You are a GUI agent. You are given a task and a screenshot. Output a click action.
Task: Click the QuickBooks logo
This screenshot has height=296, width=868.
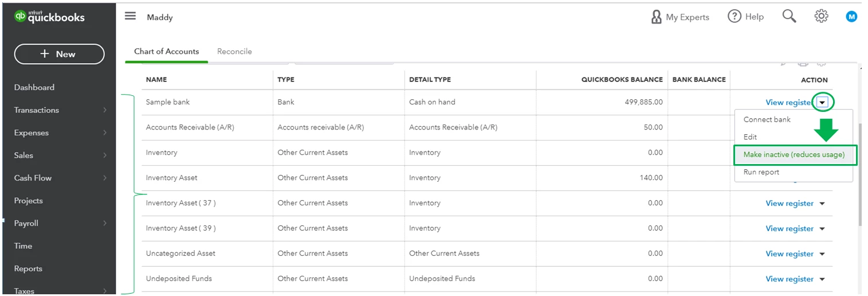49,17
